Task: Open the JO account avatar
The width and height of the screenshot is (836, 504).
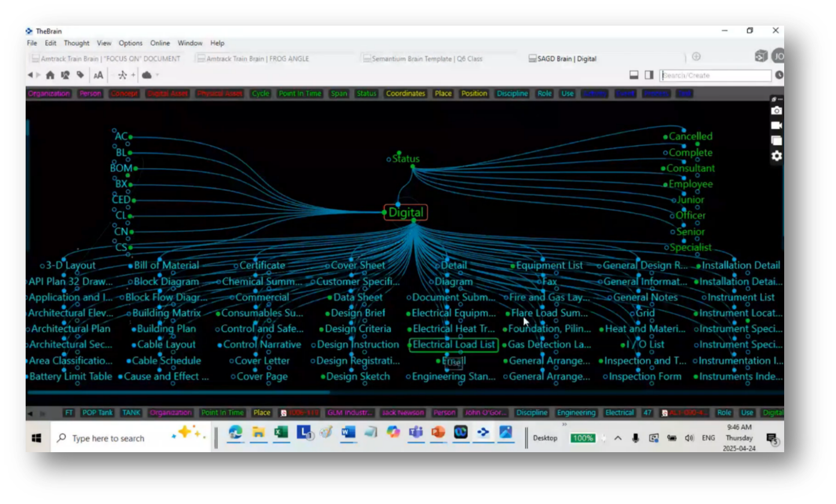Action: 779,56
